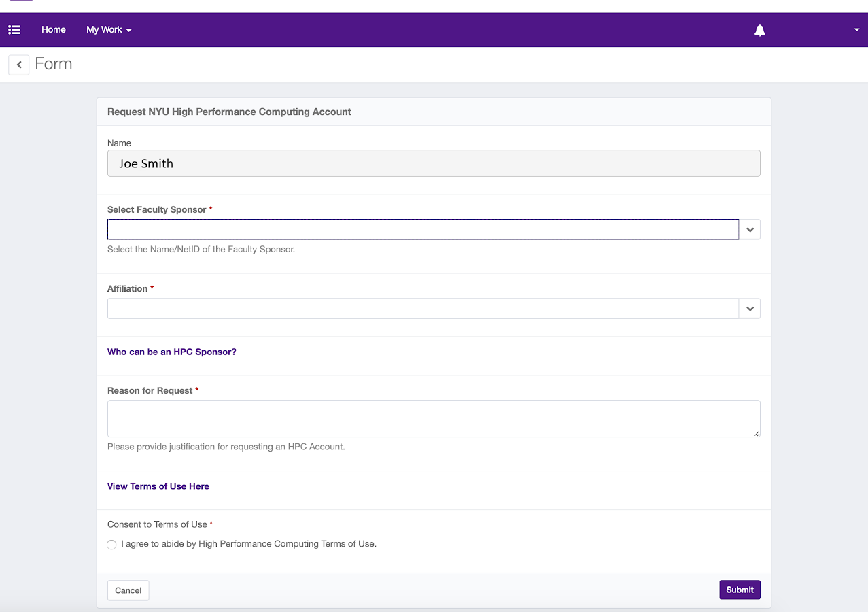Open the user account caret in top-right
868x612 pixels.
pos(856,30)
